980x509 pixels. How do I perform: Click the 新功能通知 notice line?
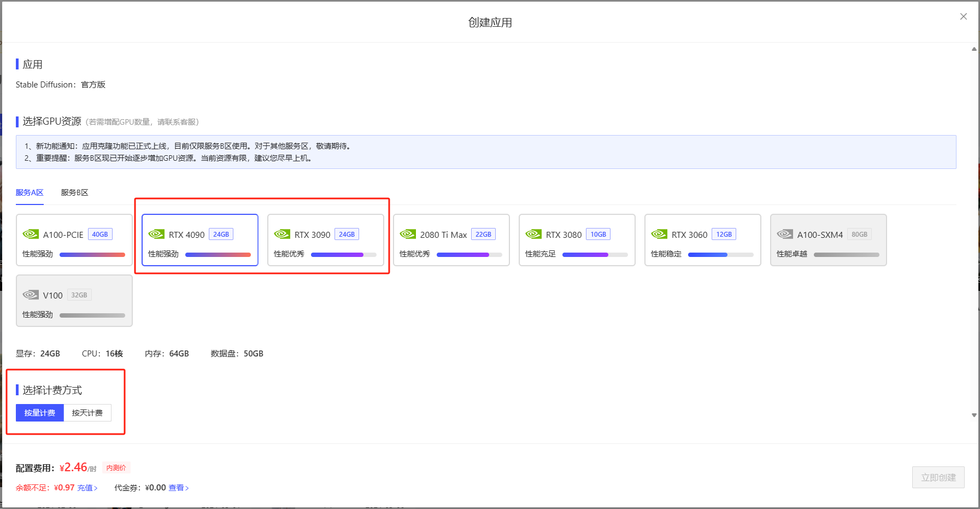coord(189,146)
